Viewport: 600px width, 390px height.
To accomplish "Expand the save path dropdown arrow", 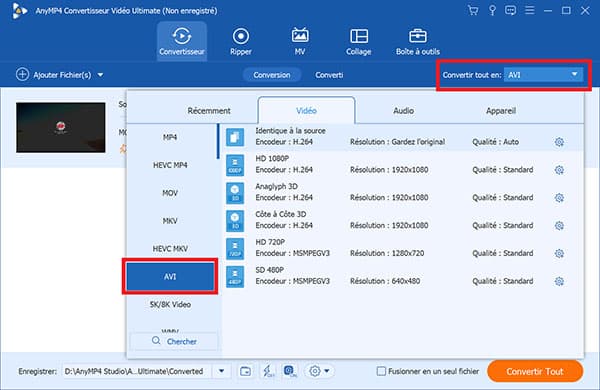I will (x=222, y=371).
